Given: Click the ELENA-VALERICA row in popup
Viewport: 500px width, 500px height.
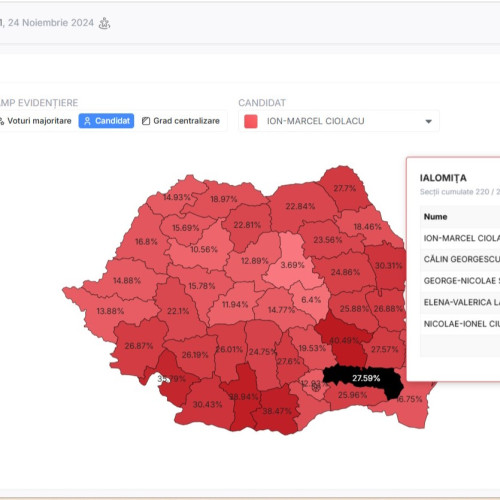Looking at the screenshot, I should [x=460, y=302].
